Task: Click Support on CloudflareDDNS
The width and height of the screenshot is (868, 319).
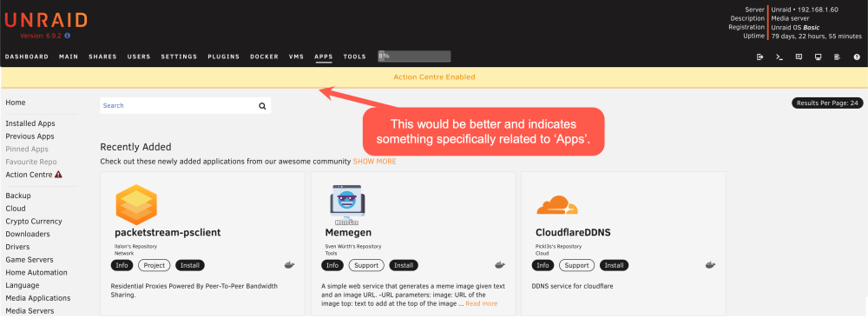Action: (x=577, y=265)
